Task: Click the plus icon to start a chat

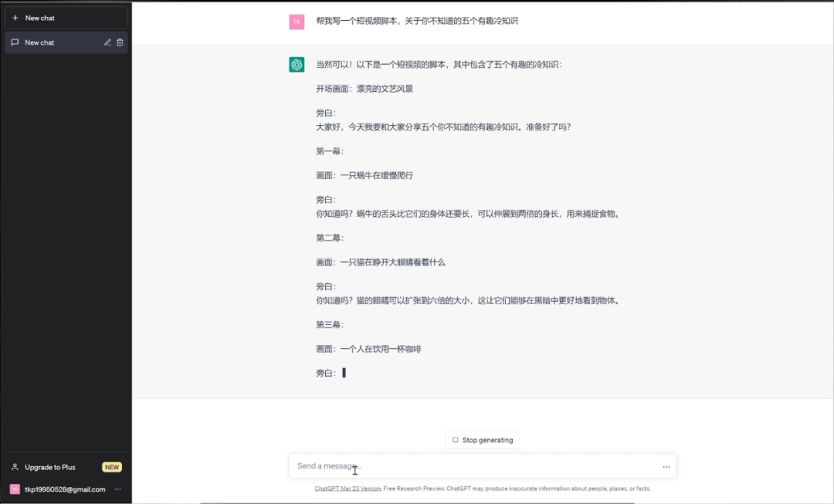Action: [15, 18]
